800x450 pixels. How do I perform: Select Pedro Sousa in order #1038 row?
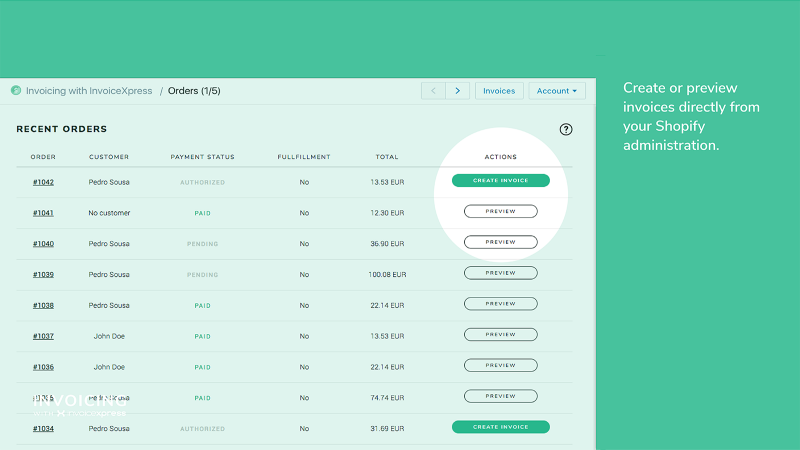[109, 305]
